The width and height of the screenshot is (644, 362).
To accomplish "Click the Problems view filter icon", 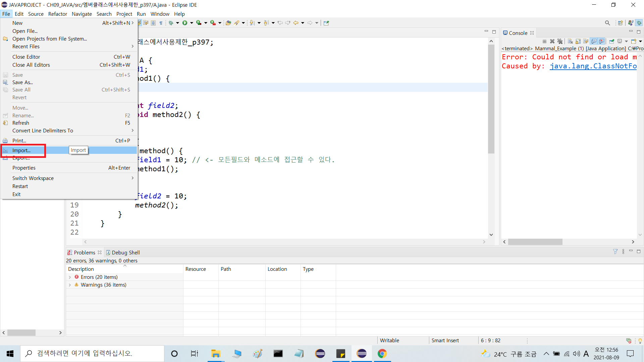I will coord(615,252).
